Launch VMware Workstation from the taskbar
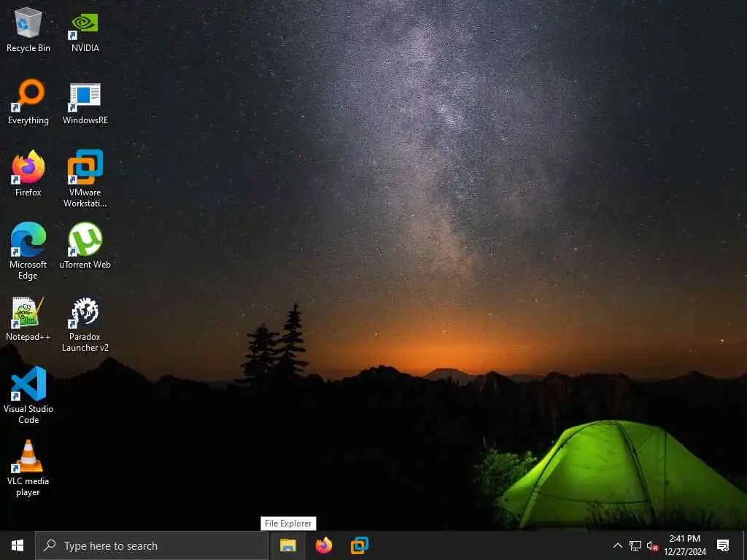747x560 pixels. (359, 545)
